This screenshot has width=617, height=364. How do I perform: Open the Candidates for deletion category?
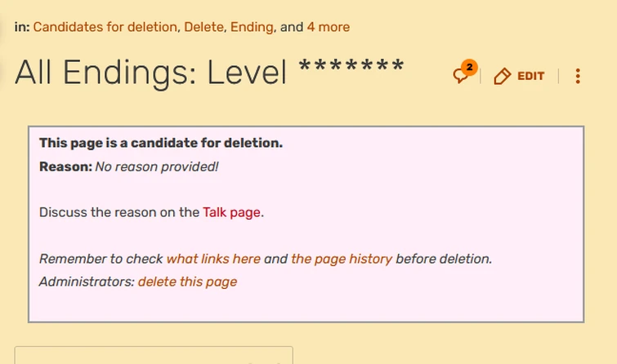105,27
